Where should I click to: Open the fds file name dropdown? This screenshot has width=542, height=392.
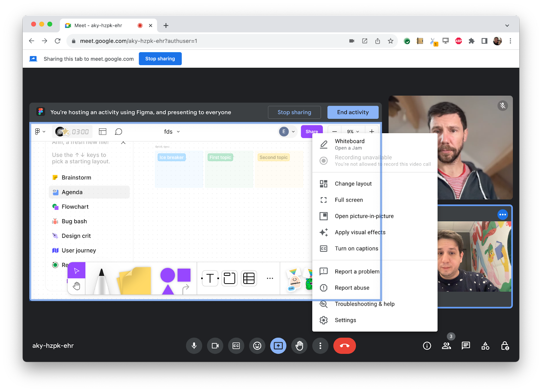pyautogui.click(x=172, y=131)
